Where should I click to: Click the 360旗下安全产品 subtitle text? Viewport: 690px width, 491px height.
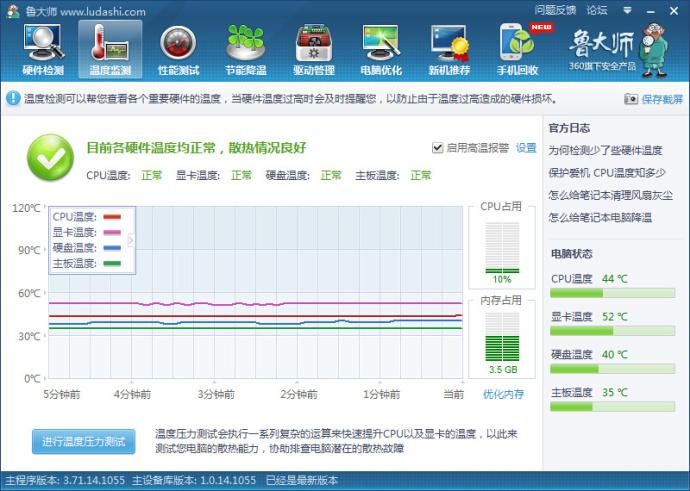pyautogui.click(x=602, y=66)
